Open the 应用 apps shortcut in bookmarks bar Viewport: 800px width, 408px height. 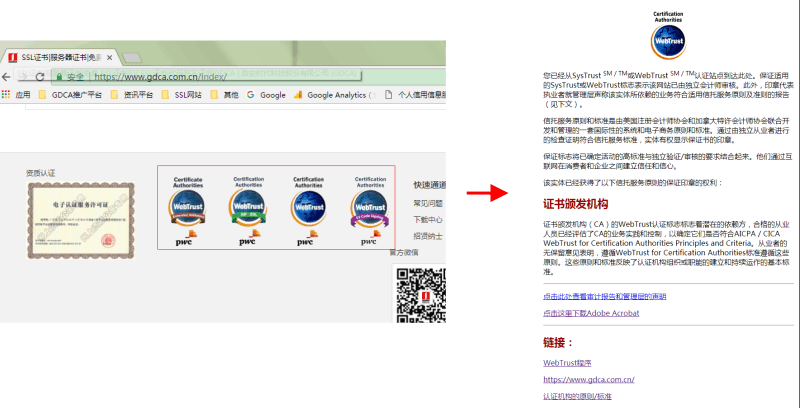[16, 95]
